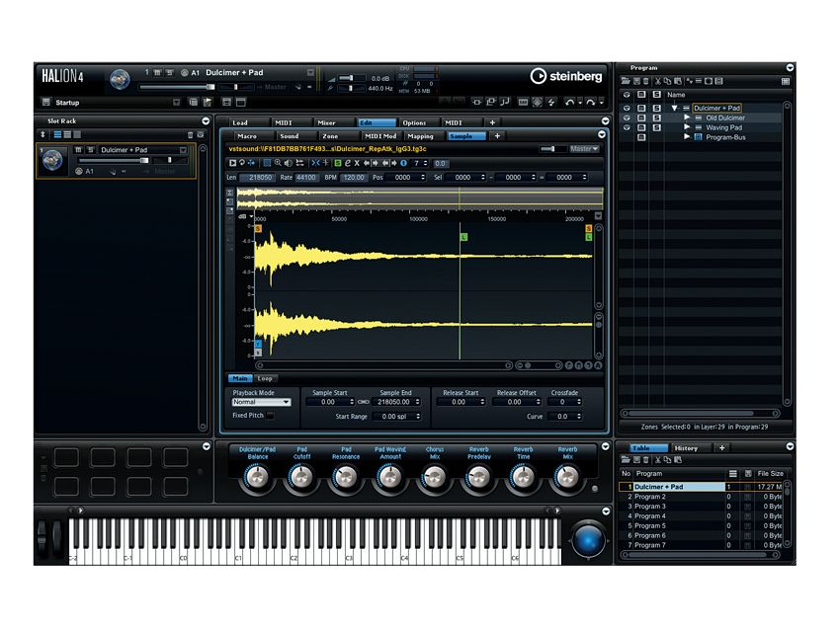Open the Slot Rack panel menu arrow
The image size is (840, 630).
pos(206,121)
